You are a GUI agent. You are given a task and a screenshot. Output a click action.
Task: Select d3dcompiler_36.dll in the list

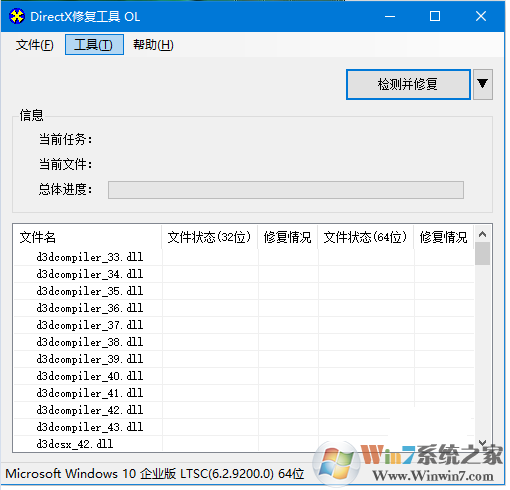click(90, 308)
